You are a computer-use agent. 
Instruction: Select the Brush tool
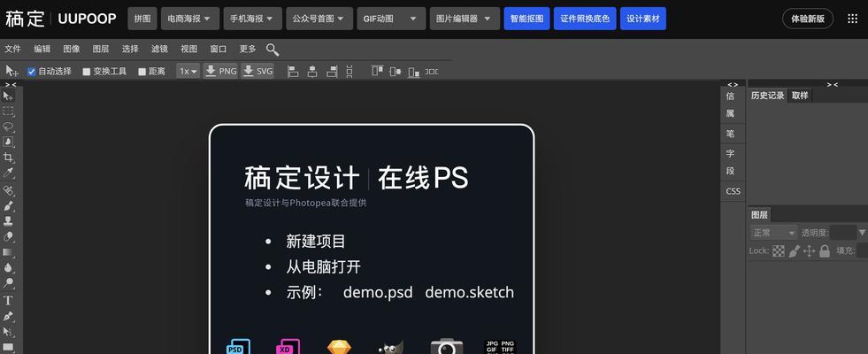point(8,206)
